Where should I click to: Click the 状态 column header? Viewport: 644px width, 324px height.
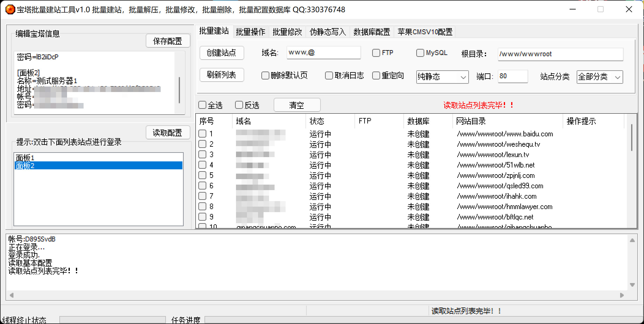[x=330, y=121]
